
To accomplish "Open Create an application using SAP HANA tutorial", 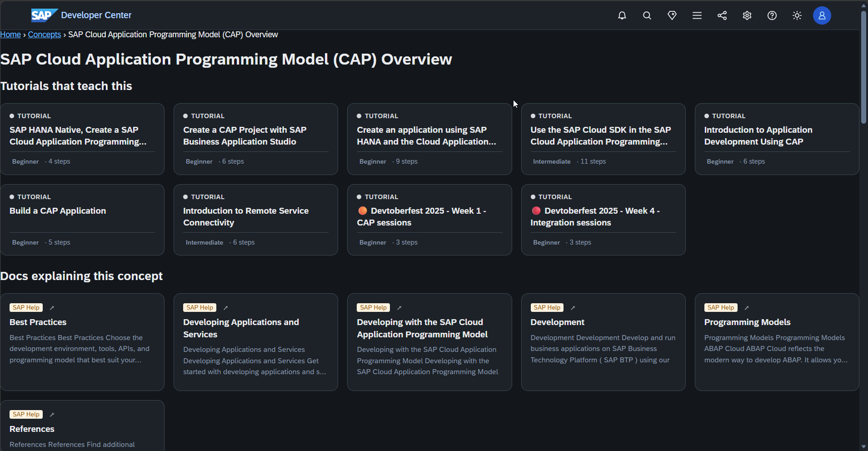I will point(426,136).
